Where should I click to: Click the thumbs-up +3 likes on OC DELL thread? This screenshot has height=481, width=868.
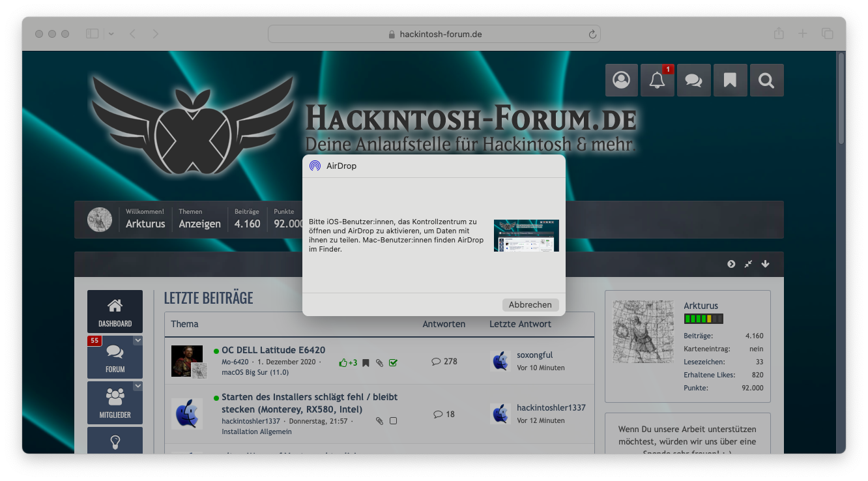[348, 363]
